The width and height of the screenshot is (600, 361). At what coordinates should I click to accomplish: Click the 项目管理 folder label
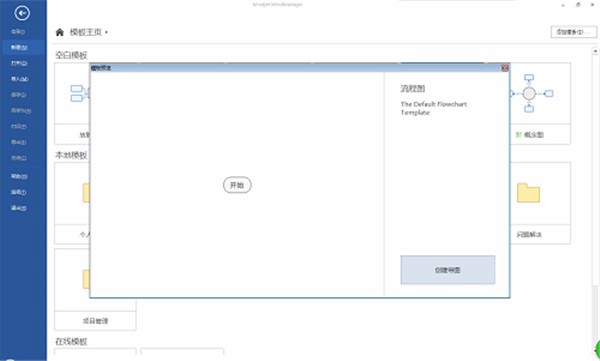(x=95, y=321)
